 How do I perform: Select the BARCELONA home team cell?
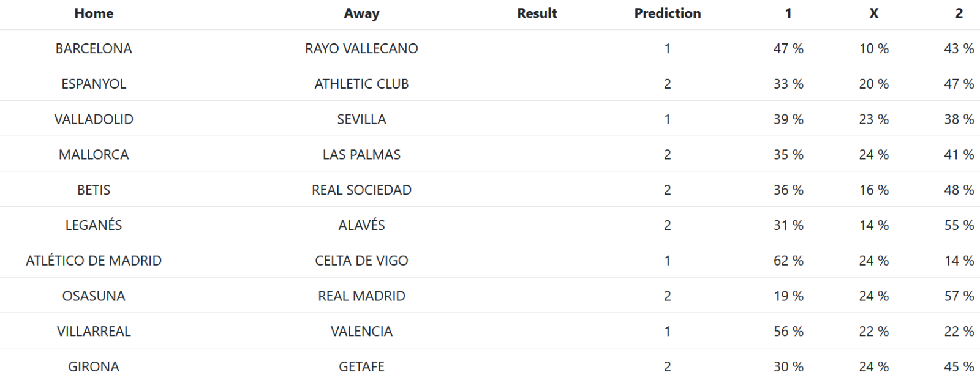coord(94,49)
